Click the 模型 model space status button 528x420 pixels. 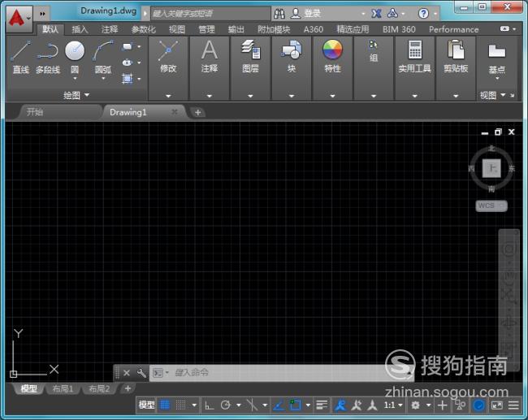coord(147,405)
